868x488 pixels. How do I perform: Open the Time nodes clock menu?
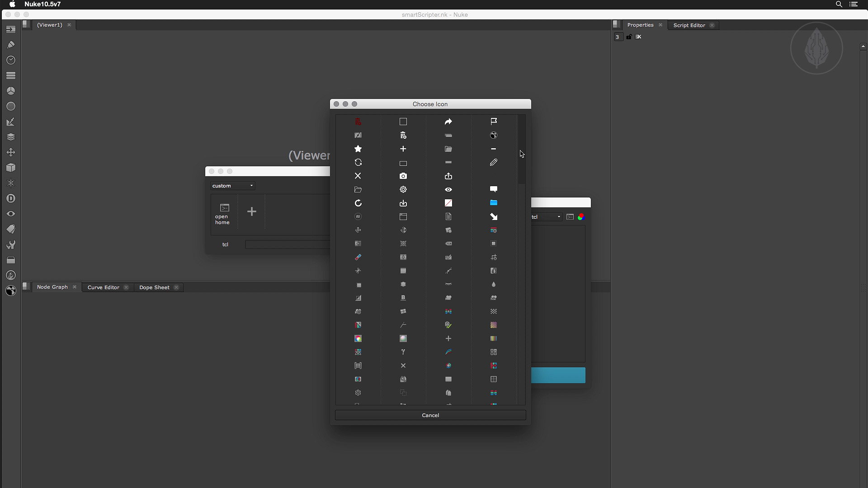tap(11, 60)
